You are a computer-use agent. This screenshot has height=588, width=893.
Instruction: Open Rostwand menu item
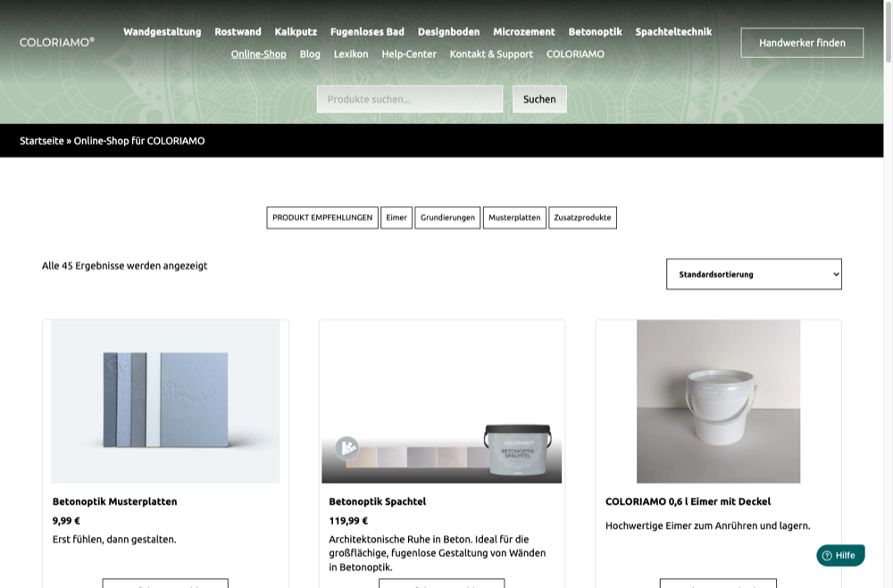pyautogui.click(x=238, y=32)
